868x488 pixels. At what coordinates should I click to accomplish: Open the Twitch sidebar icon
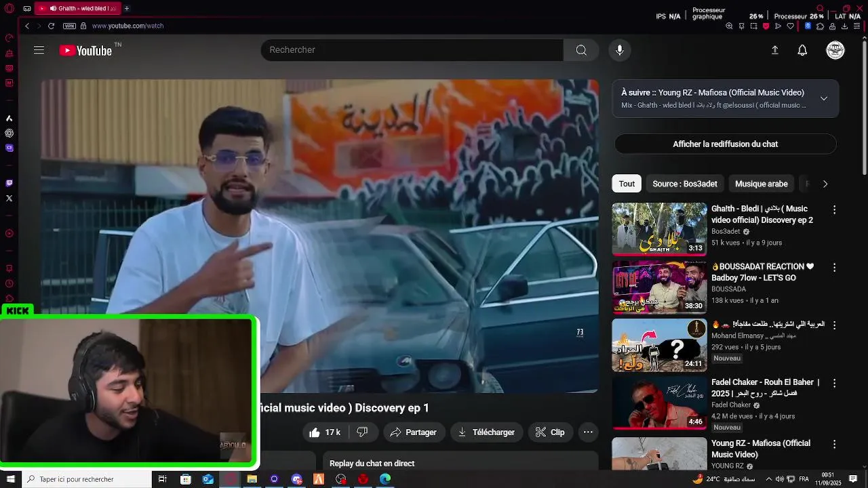9,183
